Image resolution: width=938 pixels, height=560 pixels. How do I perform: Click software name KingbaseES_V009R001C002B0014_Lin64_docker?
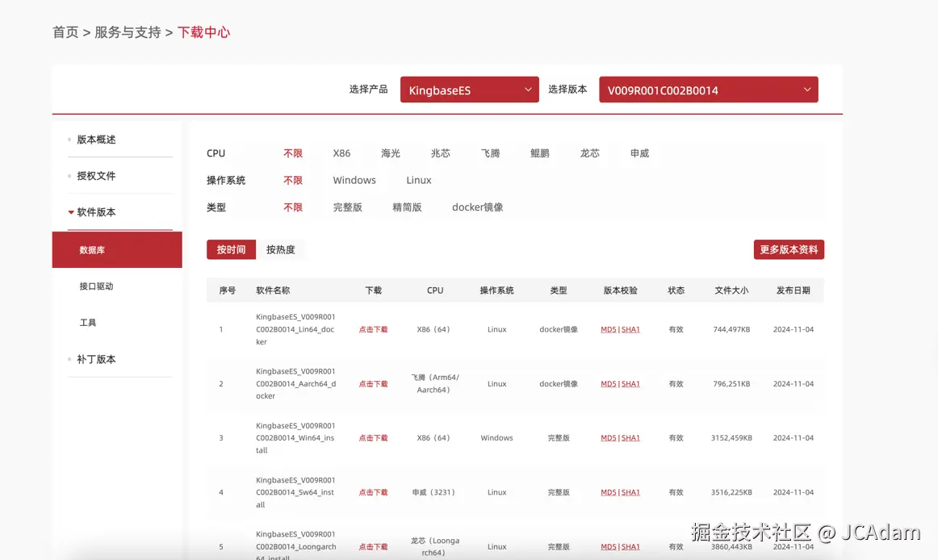click(x=295, y=330)
